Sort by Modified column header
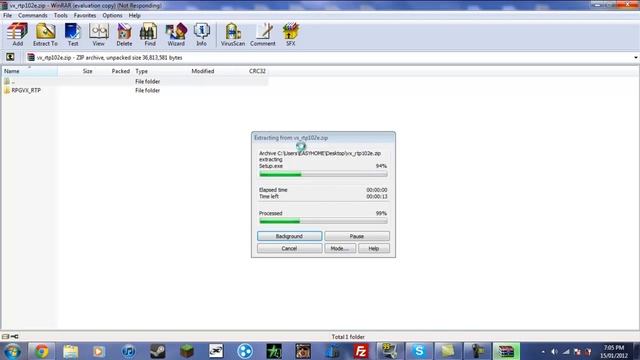Viewport: 640px width, 360px height. (x=203, y=71)
